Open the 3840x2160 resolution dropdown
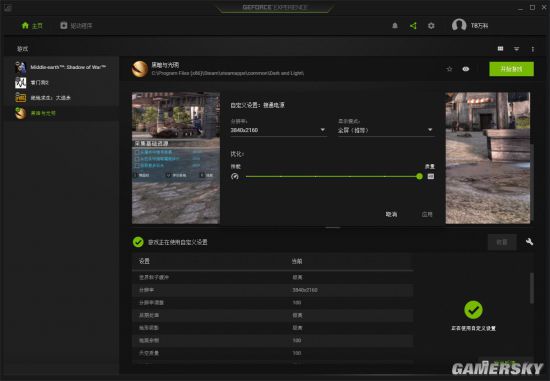Image resolution: width=550 pixels, height=381 pixels. 278,130
